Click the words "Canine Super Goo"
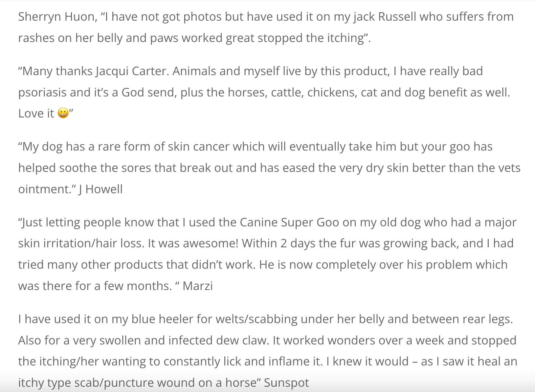535x392 pixels. coord(289,222)
